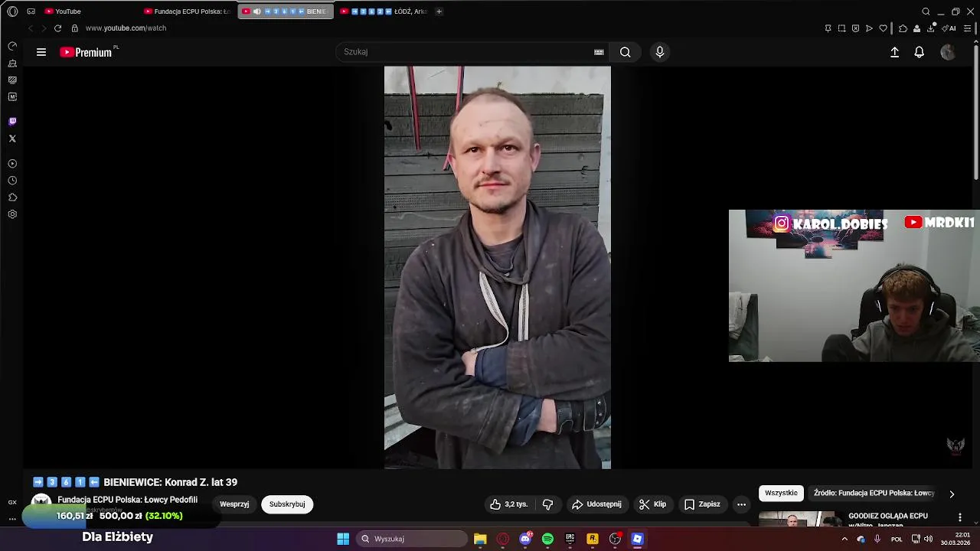The image size is (980, 551).
Task: Open Twitch from the Opera sidebar
Action: pos(12,122)
